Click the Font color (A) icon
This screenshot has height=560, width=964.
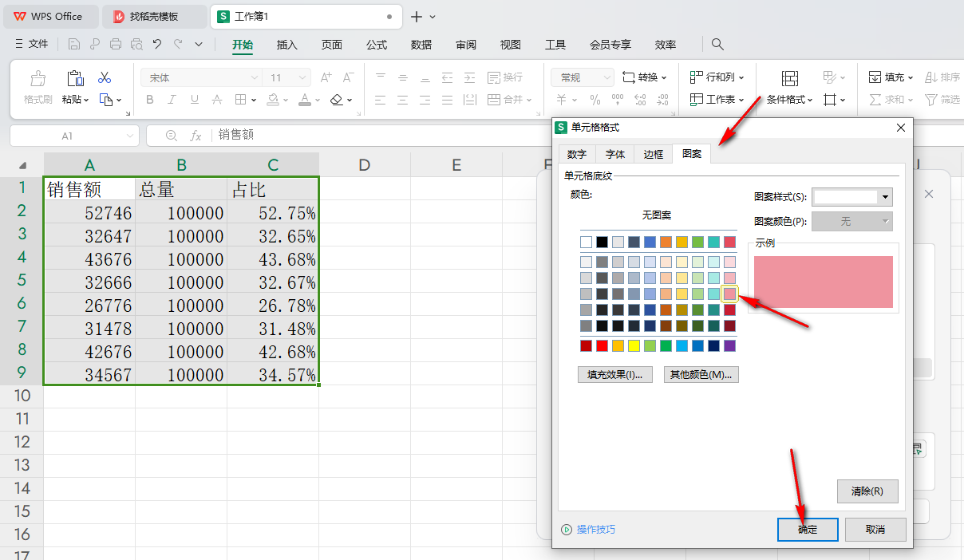(x=304, y=100)
